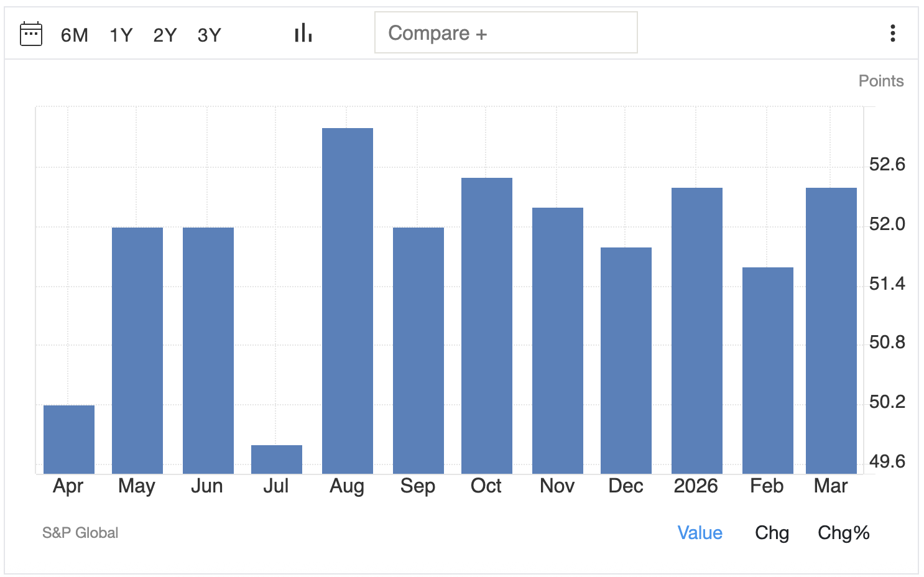
Task: Show the Value view
Action: (700, 533)
